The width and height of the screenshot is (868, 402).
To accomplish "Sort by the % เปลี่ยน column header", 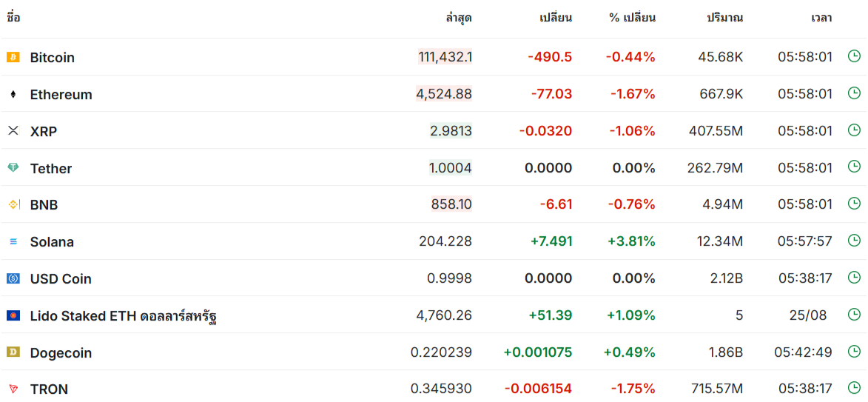I will (x=632, y=18).
